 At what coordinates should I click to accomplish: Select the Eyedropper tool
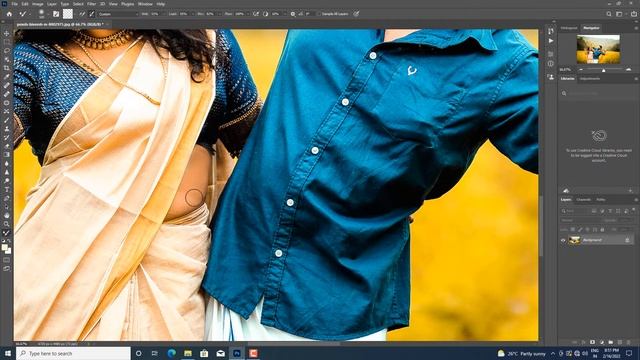pos(7,77)
